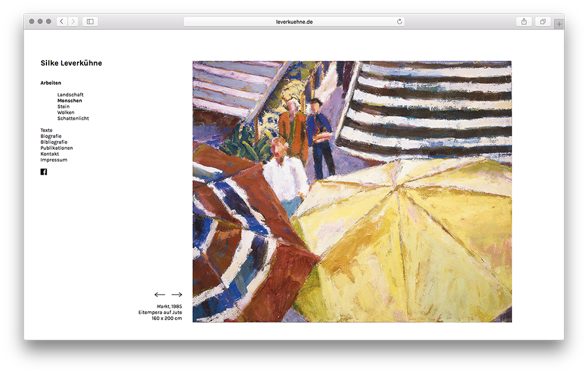Maximize the Safari window
The width and height of the screenshot is (588, 374).
[48, 22]
